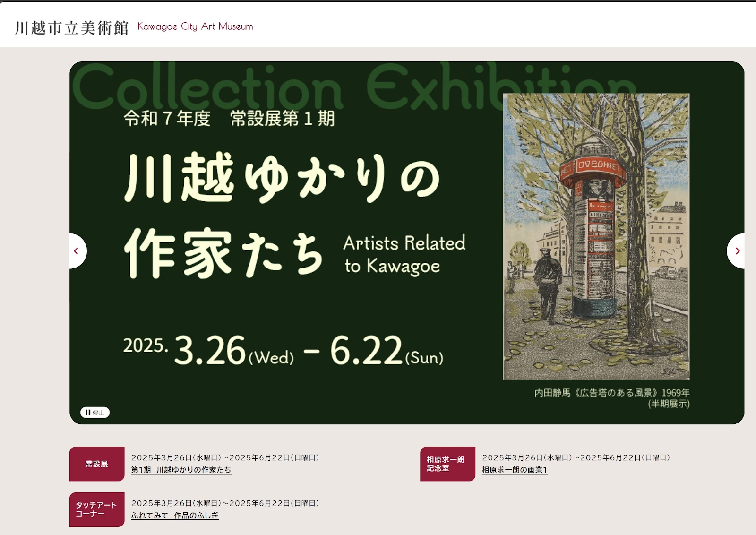Image resolution: width=756 pixels, height=535 pixels.
Task: Click the タッチアートコーナー category label
Action: (x=97, y=509)
